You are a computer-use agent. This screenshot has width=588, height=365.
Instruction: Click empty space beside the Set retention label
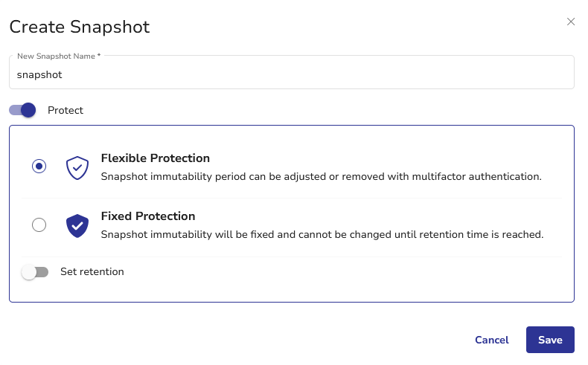coord(335,272)
